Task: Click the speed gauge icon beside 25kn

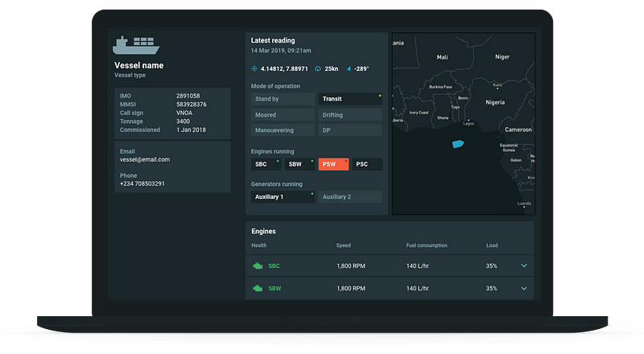Action: click(318, 68)
